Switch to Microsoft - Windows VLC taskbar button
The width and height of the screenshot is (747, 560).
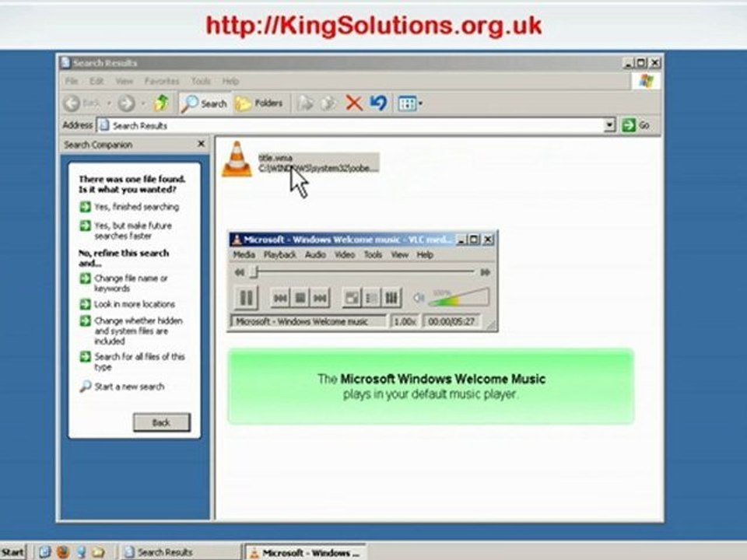click(305, 552)
